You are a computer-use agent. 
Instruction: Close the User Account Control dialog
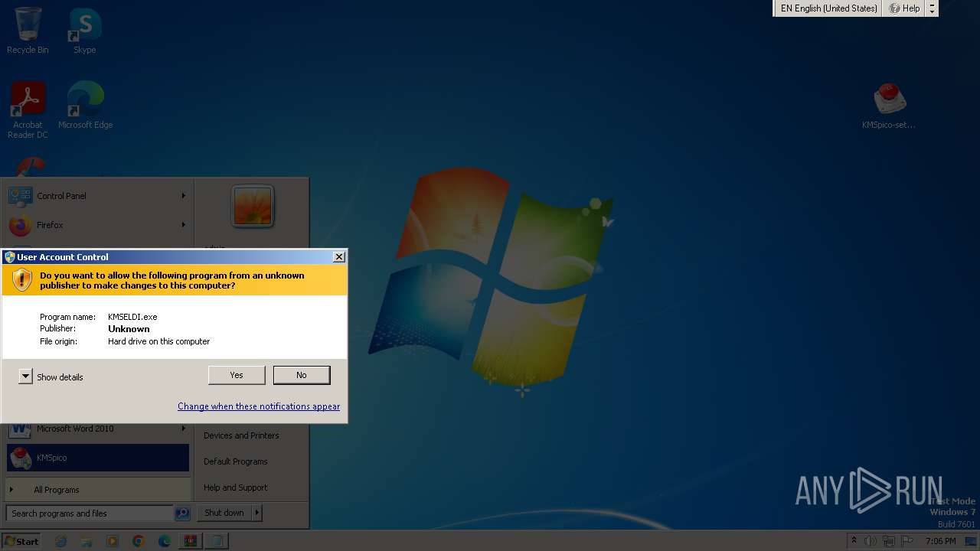[x=339, y=257]
